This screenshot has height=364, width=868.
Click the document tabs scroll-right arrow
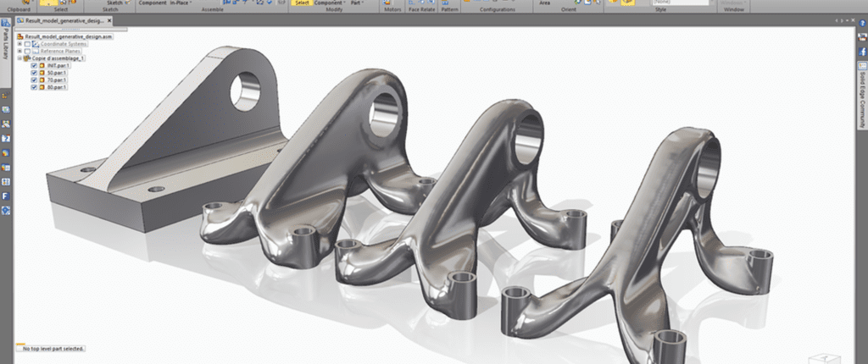point(842,20)
